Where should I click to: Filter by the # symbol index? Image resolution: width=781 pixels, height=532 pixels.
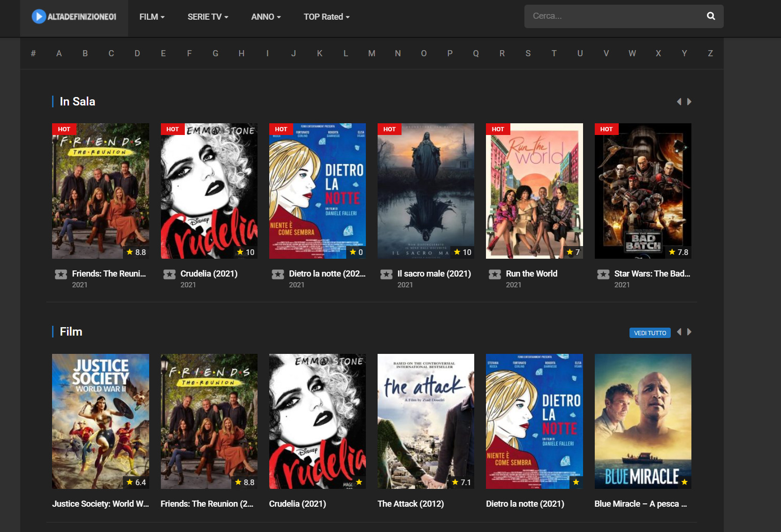point(33,53)
